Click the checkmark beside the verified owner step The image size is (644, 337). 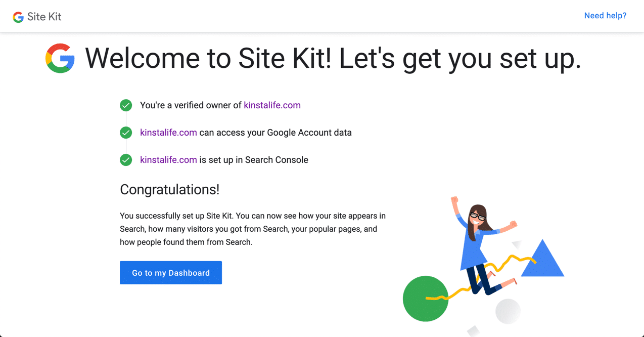pyautogui.click(x=125, y=105)
